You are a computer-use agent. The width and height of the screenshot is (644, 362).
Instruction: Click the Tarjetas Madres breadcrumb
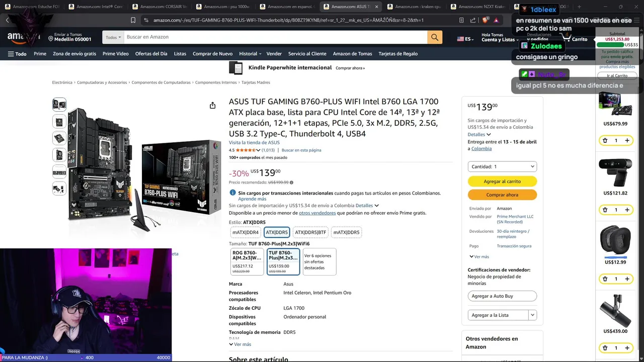pos(256,82)
